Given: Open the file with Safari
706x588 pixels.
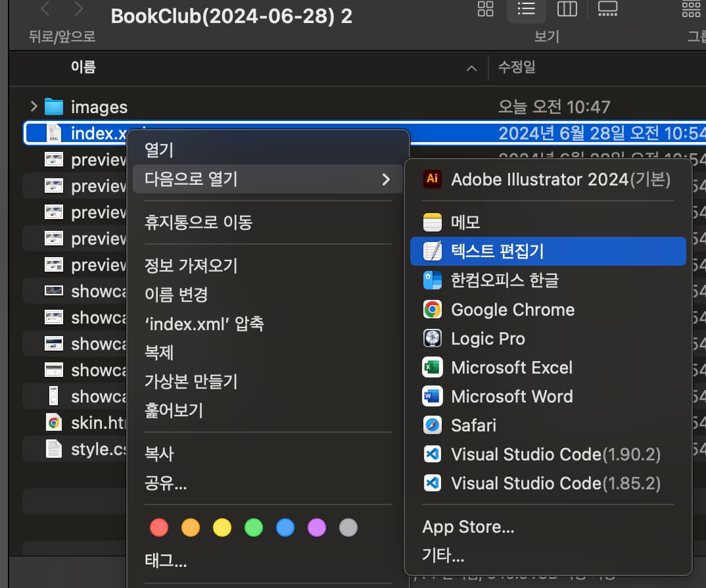Looking at the screenshot, I should (x=473, y=425).
